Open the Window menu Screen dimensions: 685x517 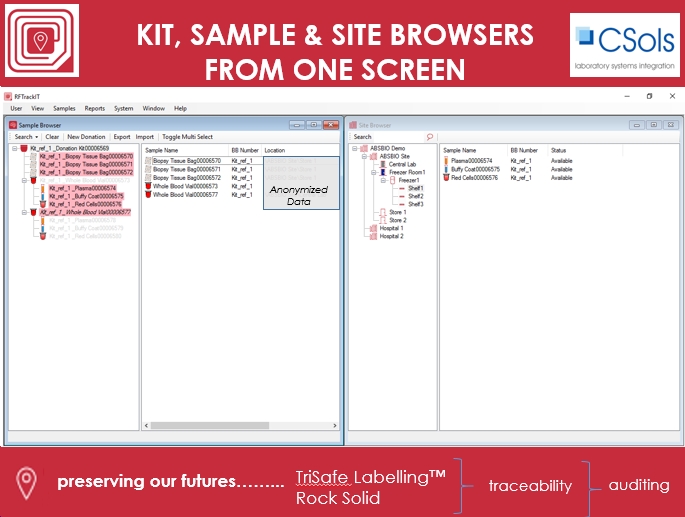154,108
